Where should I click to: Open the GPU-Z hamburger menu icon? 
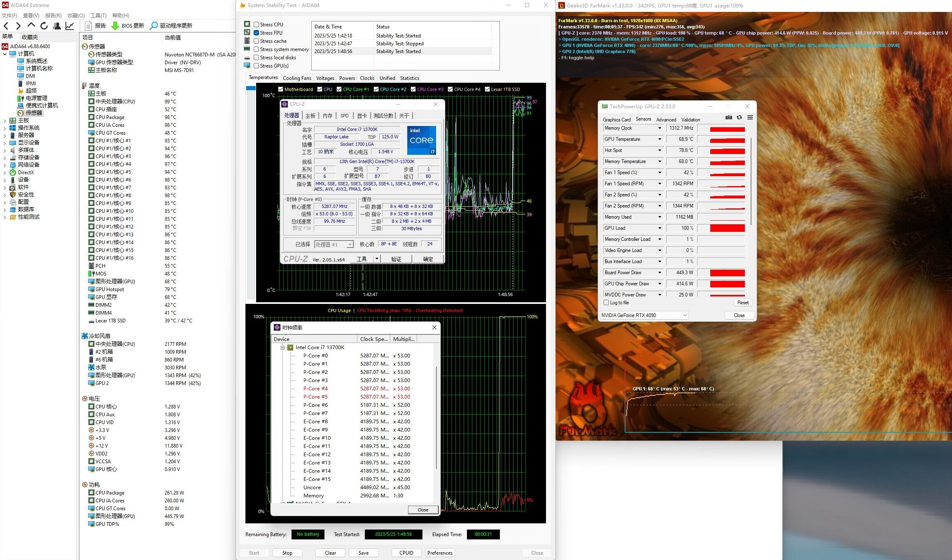pos(750,118)
